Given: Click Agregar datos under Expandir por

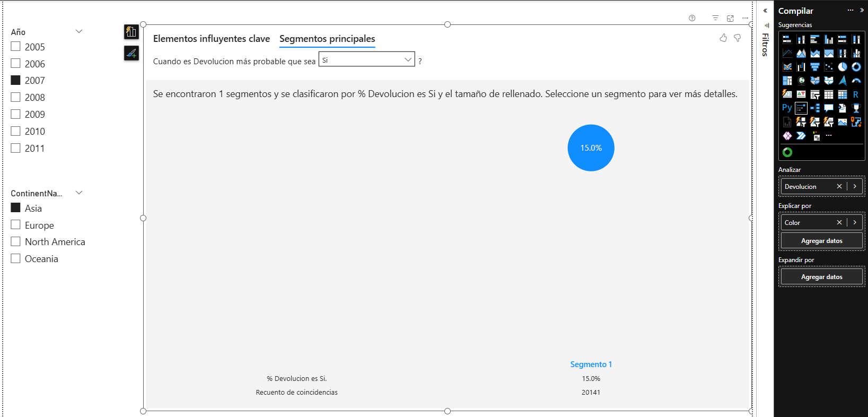Looking at the screenshot, I should click(x=821, y=277).
